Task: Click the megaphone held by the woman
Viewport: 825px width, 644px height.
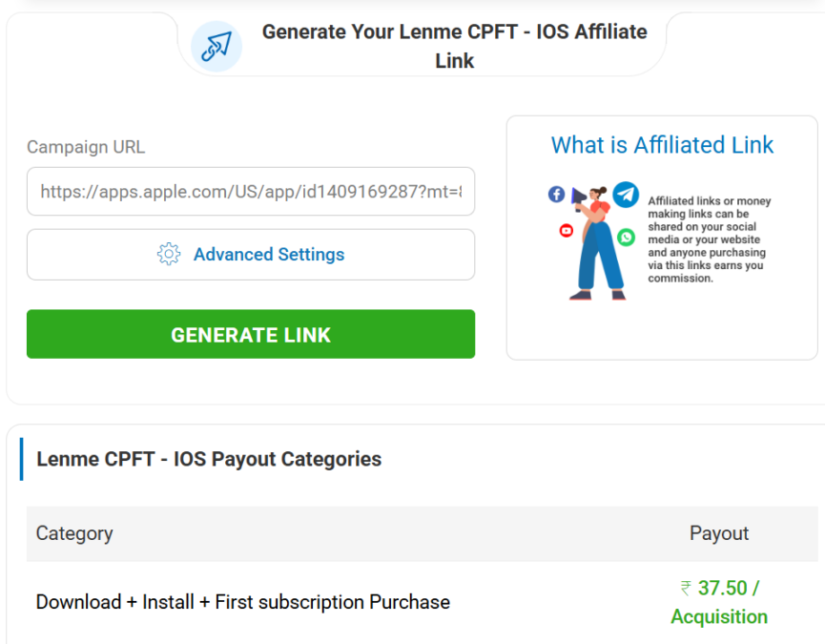Action: click(x=579, y=197)
